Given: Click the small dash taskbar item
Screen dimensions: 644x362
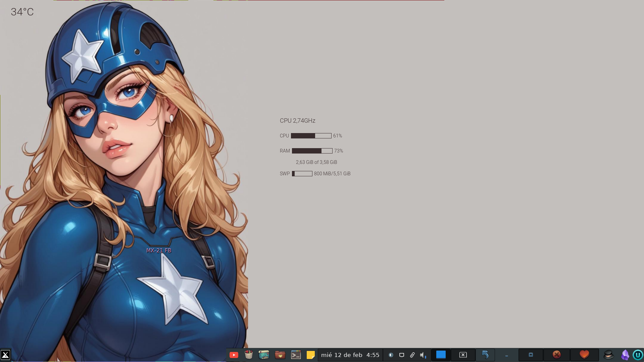Looking at the screenshot, I should pos(507,356).
